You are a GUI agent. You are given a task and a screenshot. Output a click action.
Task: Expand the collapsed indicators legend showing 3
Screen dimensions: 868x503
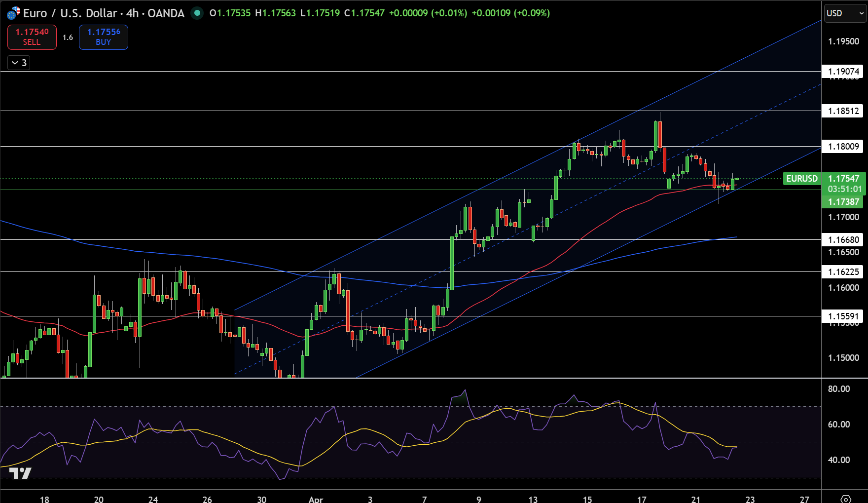[x=19, y=63]
